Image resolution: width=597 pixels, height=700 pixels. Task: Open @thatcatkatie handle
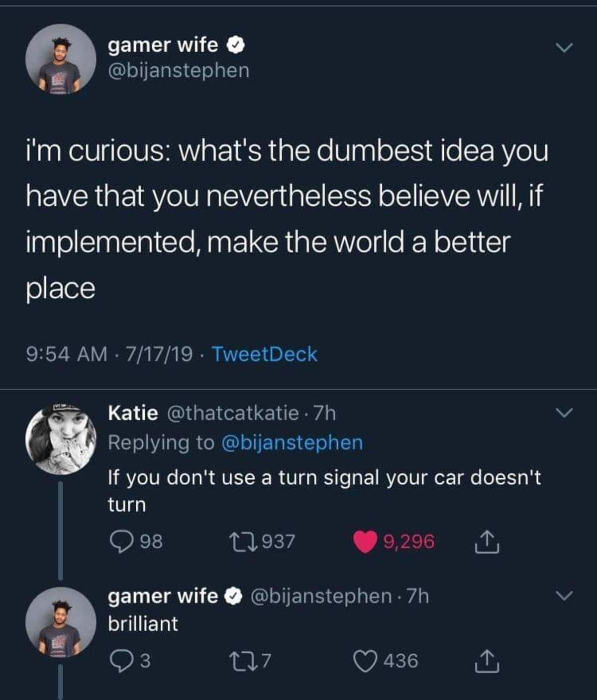234,413
